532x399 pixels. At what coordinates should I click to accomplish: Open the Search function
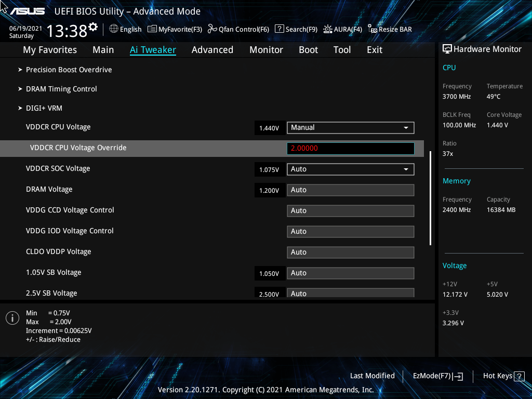point(296,29)
